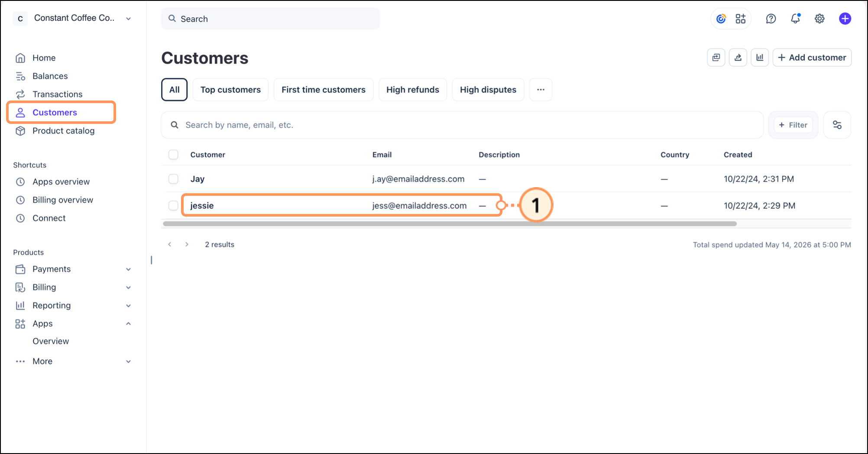The height and width of the screenshot is (454, 868).
Task: Click the Billing invoice icon under Products
Action: pos(20,287)
